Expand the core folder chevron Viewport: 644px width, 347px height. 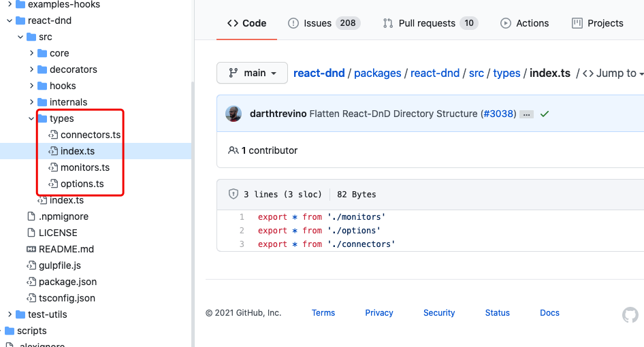pos(31,53)
